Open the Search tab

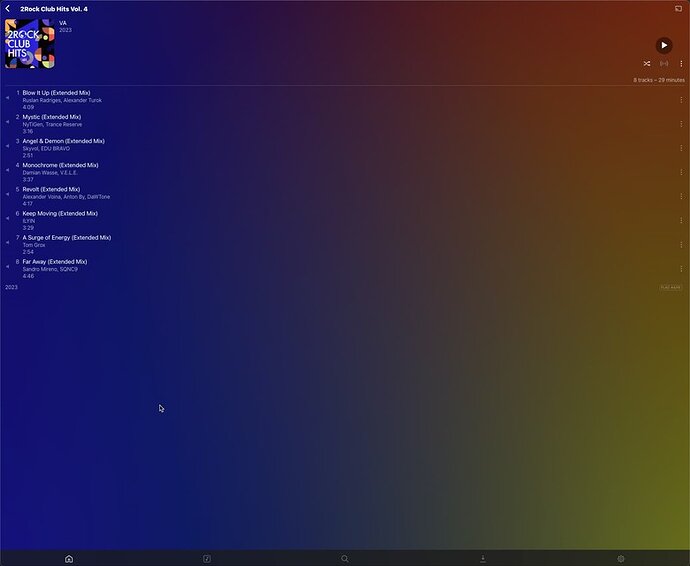click(x=345, y=559)
